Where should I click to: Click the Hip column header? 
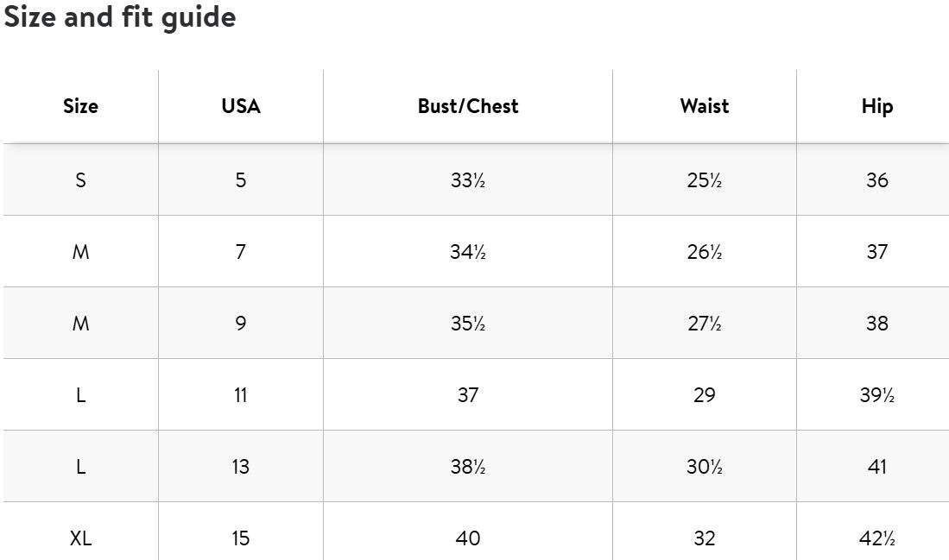coord(876,106)
